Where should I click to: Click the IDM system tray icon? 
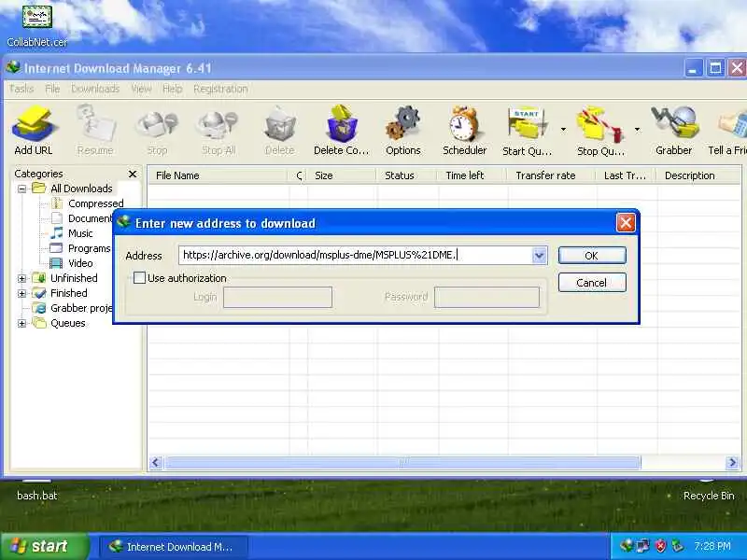coord(627,546)
